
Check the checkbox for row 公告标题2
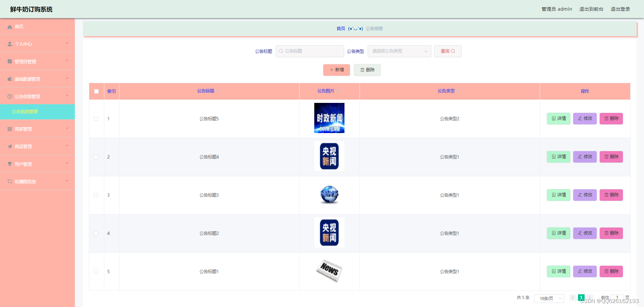point(96,233)
